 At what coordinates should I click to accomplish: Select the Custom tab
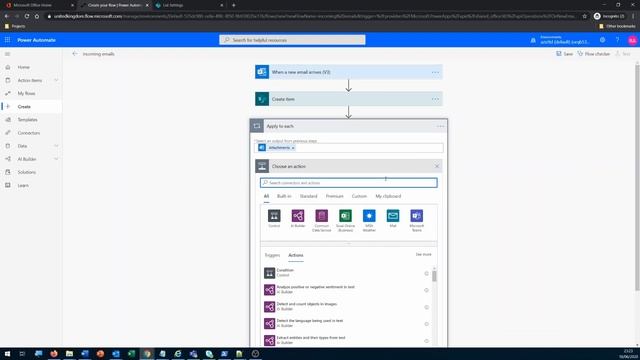tap(359, 196)
